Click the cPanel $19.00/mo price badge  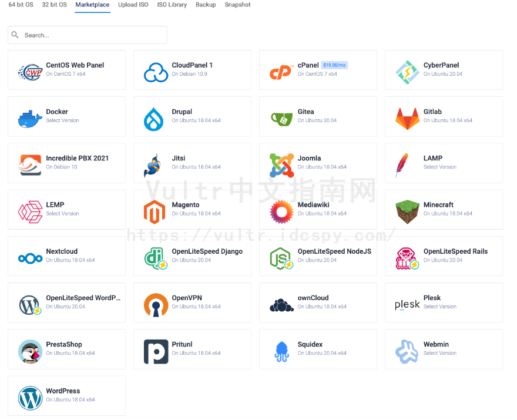point(334,65)
